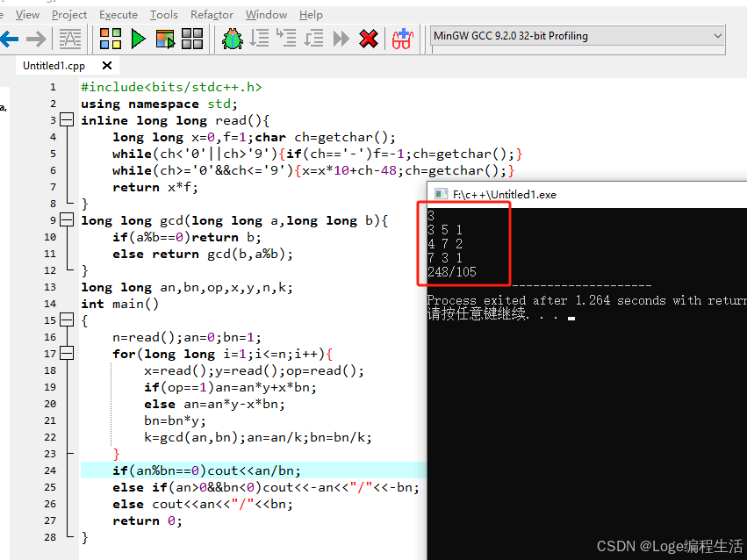
Task: Start debugging with the green bug icon
Action: (x=233, y=39)
